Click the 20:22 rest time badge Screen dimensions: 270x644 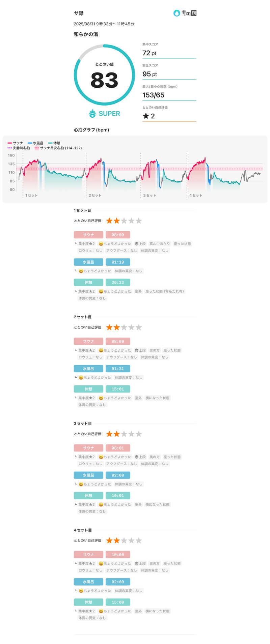[x=118, y=282]
